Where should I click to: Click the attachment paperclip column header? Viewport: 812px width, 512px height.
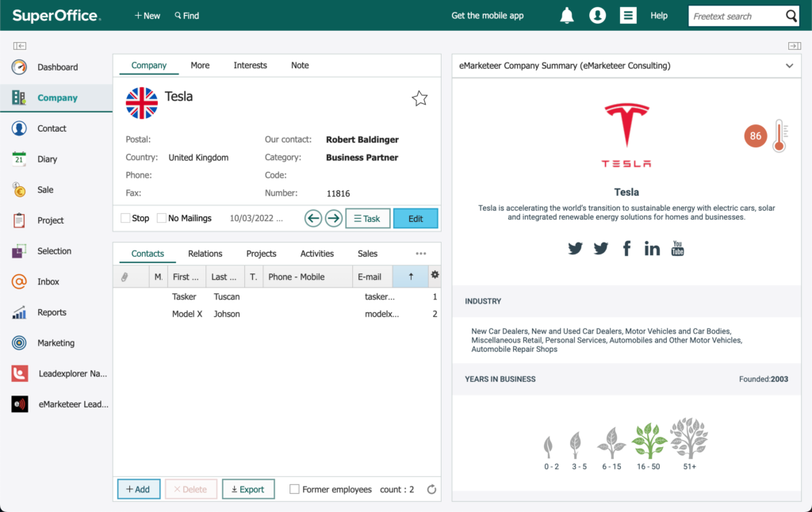pyautogui.click(x=124, y=277)
